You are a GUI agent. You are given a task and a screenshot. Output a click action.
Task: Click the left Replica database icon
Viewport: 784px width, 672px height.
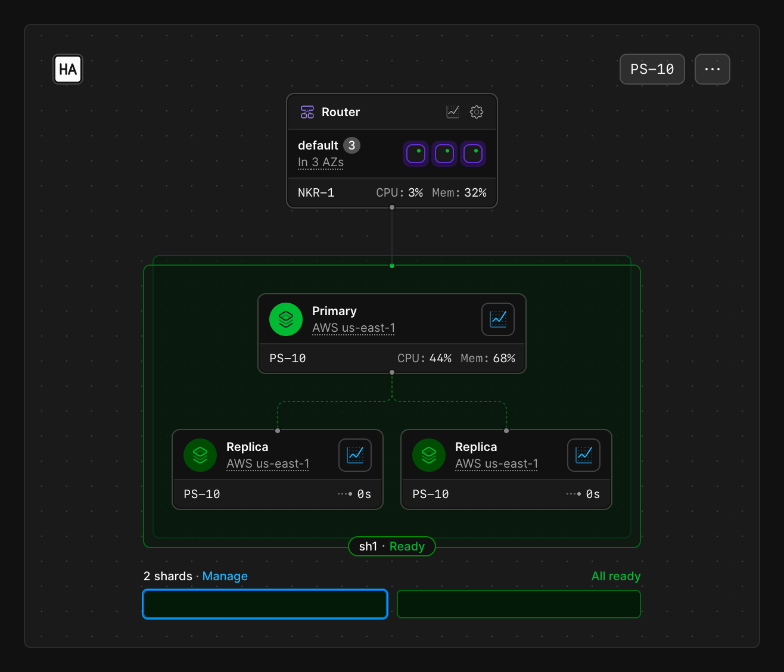click(200, 455)
